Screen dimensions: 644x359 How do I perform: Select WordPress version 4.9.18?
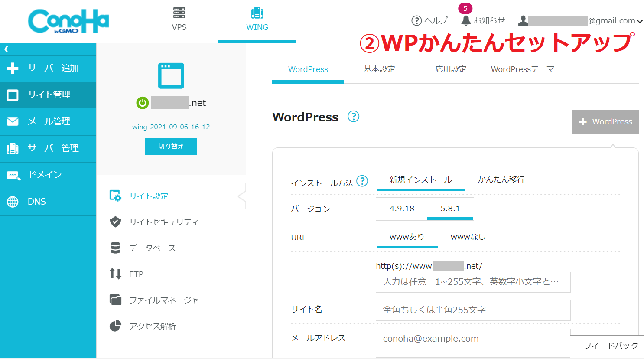pyautogui.click(x=402, y=209)
